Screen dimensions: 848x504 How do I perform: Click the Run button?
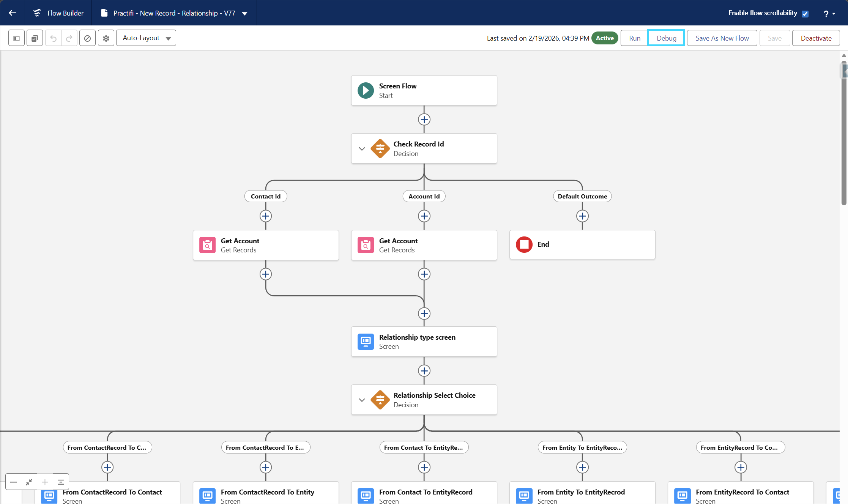coord(634,38)
